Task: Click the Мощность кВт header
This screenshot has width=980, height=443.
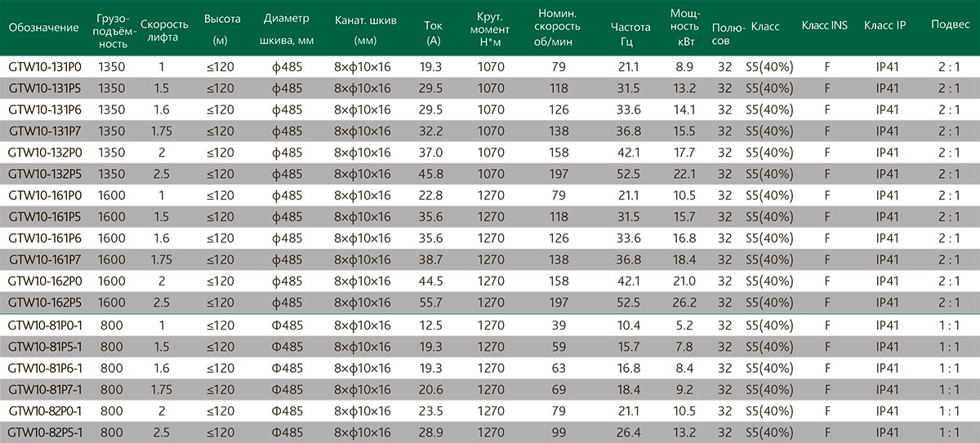Action: click(683, 21)
